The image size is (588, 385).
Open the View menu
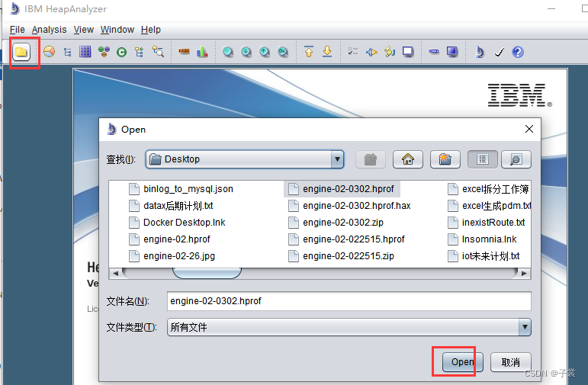(x=84, y=30)
